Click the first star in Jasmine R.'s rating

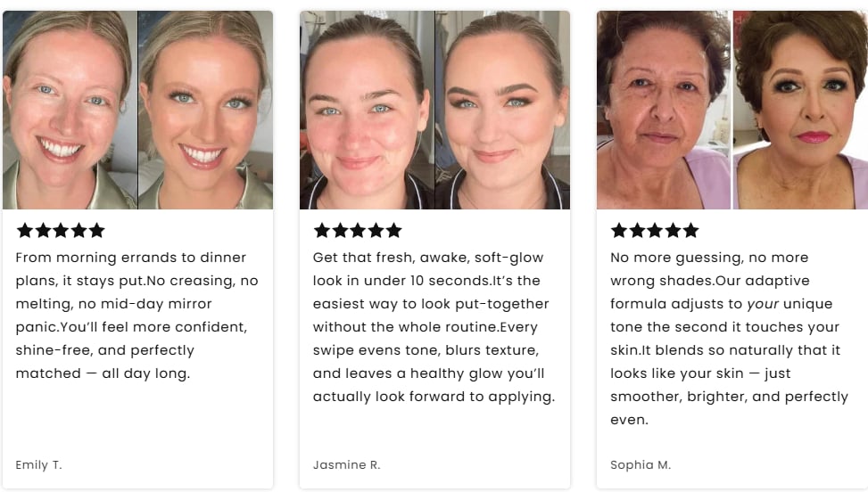point(322,231)
